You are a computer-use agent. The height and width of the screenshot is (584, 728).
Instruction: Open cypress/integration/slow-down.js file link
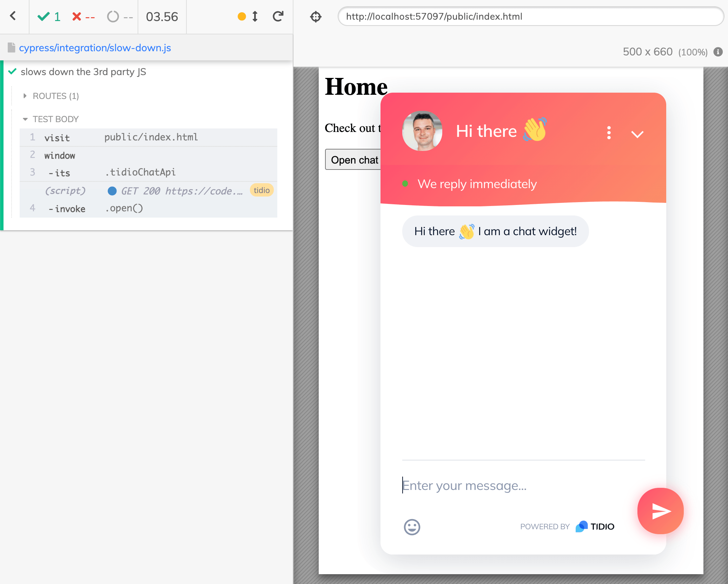click(x=95, y=48)
